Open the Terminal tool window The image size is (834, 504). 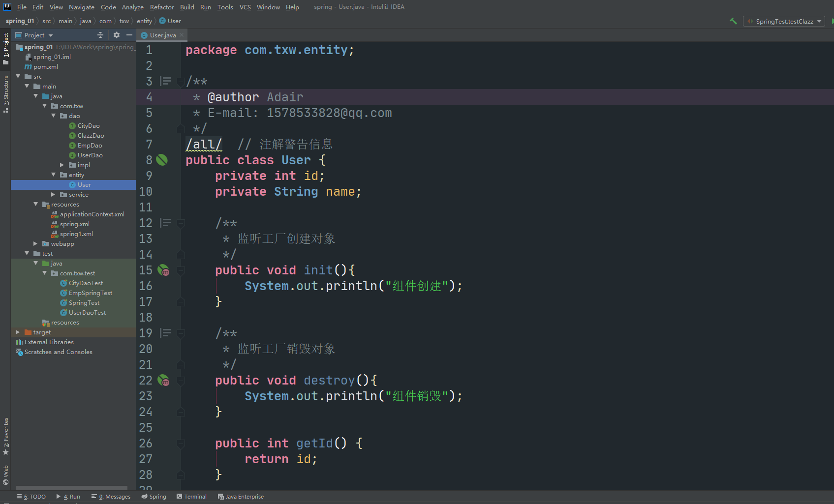[191, 497]
